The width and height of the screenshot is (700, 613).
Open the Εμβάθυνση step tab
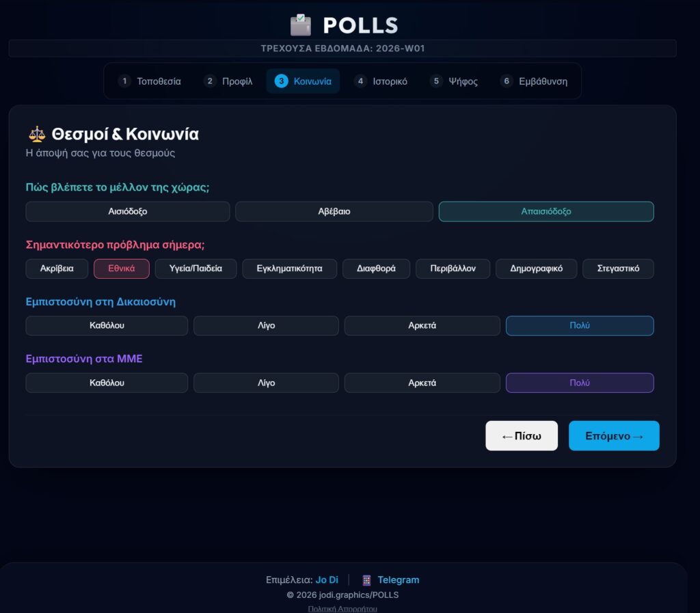click(x=534, y=81)
